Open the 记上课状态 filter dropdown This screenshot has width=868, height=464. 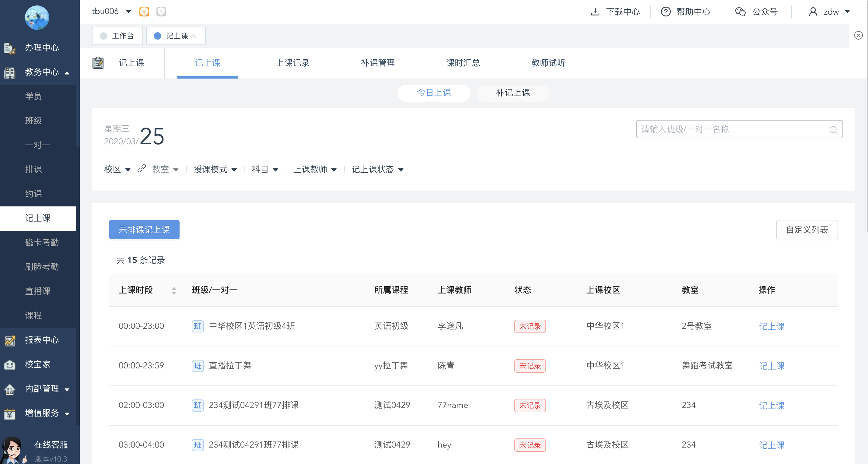377,169
